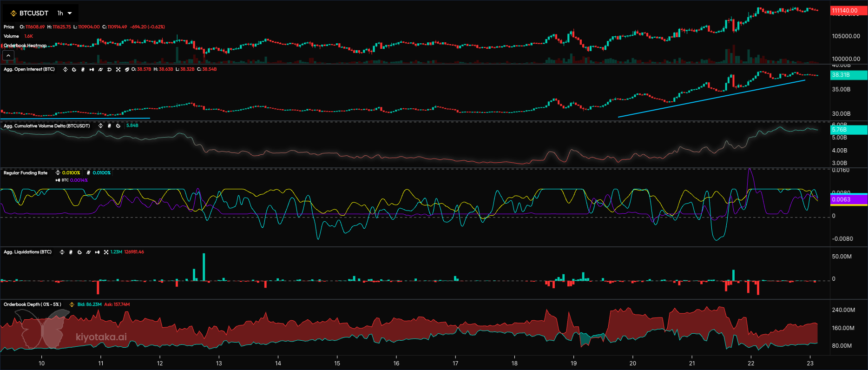Click the 50.00M liquidations axis label
868x370 pixels.
click(842, 257)
